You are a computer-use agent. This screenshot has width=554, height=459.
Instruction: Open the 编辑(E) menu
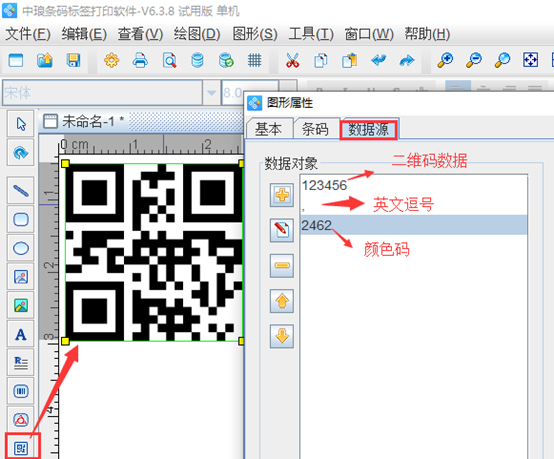[84, 34]
